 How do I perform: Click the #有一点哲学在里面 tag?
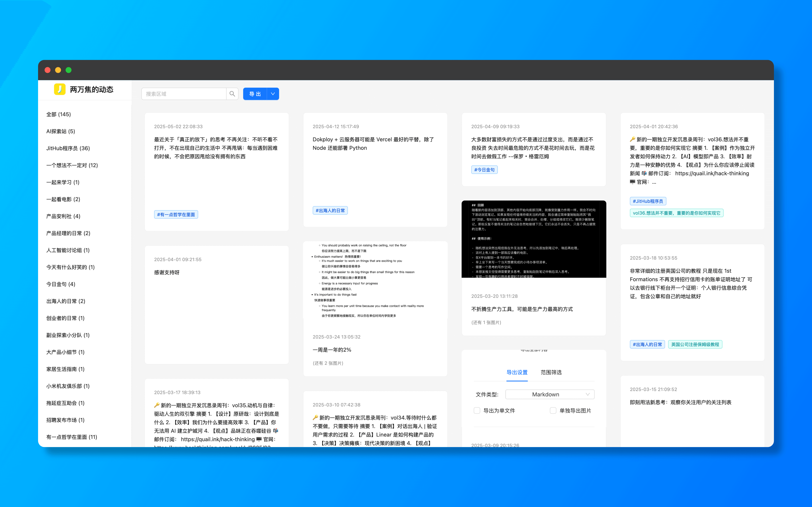coord(176,215)
